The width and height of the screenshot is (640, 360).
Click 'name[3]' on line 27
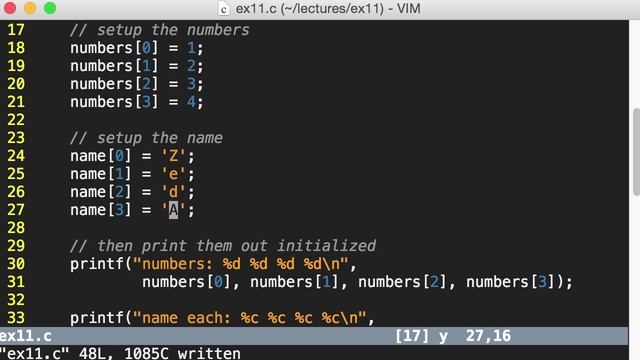(x=101, y=210)
